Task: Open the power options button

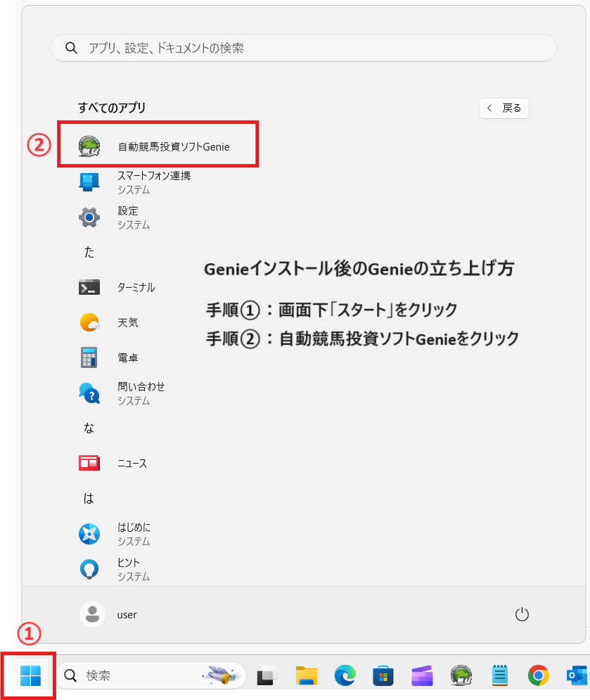Action: coord(522,613)
